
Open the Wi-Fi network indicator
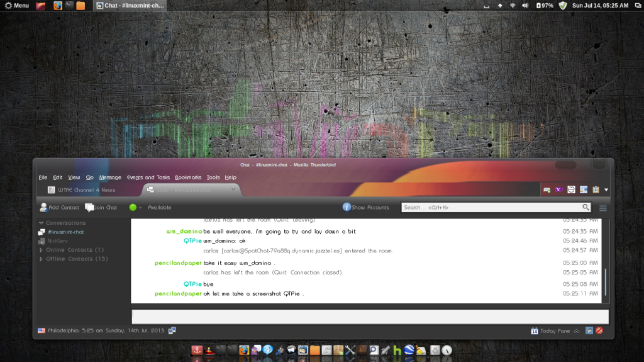513,5
